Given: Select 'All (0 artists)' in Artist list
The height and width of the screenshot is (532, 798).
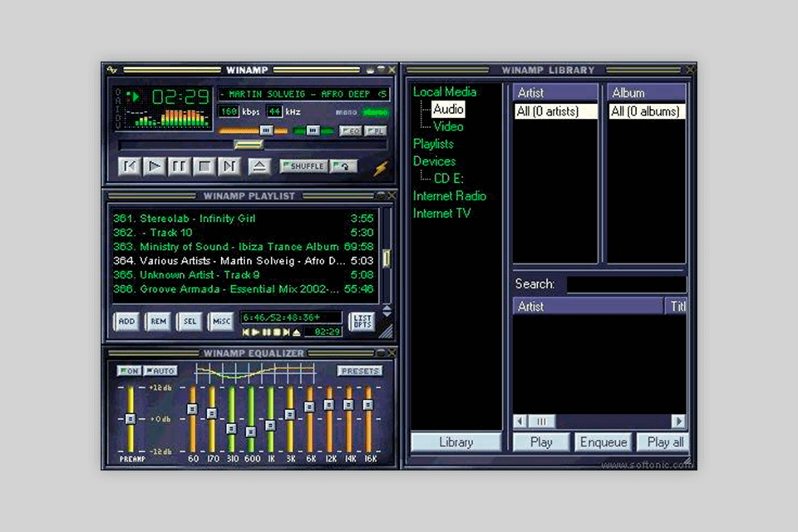Looking at the screenshot, I should click(555, 111).
